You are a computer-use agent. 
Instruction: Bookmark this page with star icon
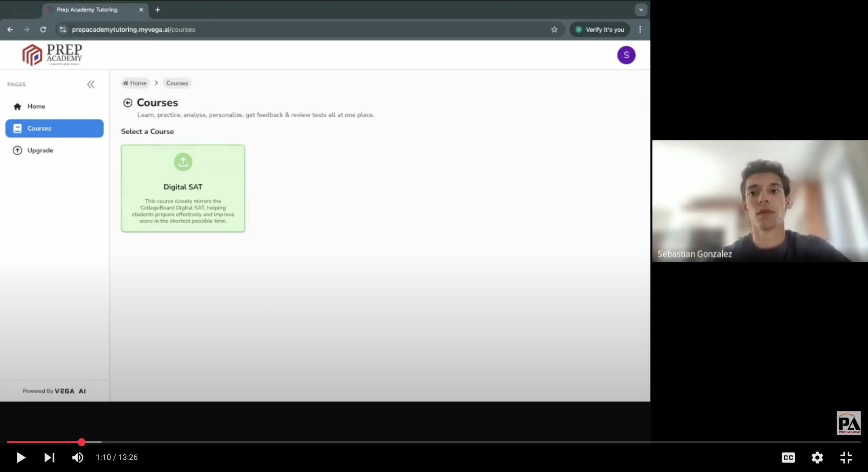point(554,30)
